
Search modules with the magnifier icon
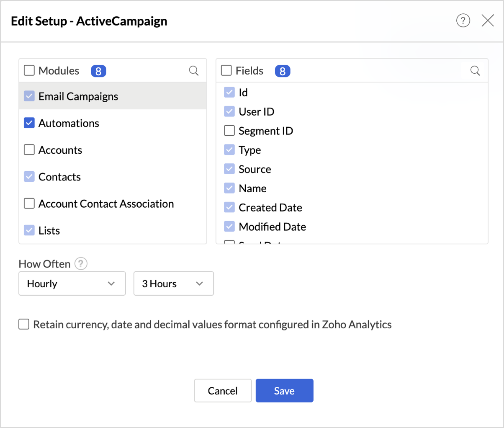click(194, 71)
